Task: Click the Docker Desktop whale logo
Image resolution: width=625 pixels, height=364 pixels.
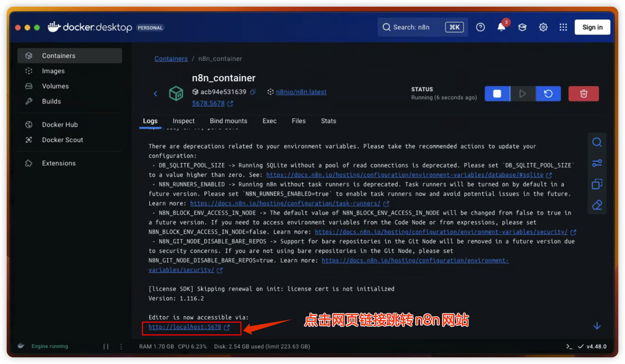Action: (54, 27)
